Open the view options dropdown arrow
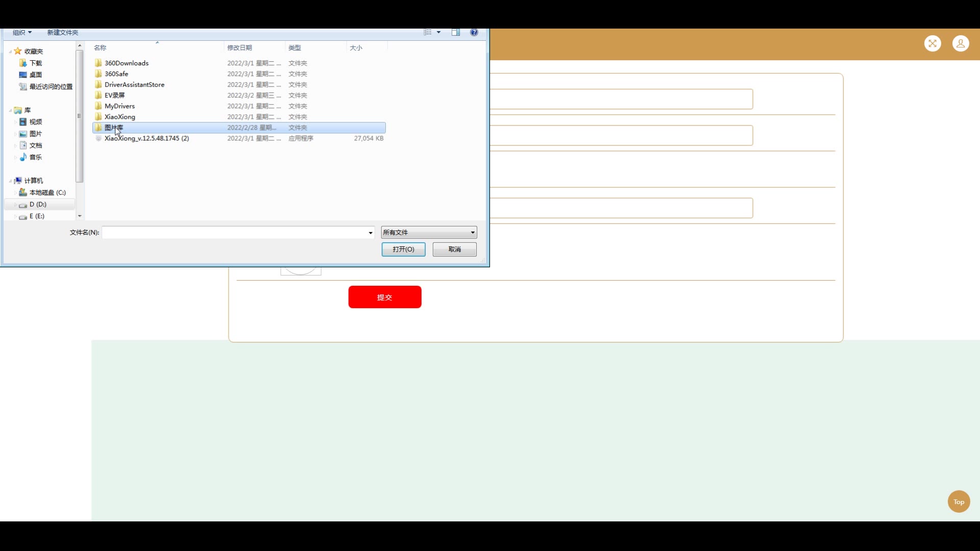This screenshot has height=551, width=980. pyautogui.click(x=438, y=32)
